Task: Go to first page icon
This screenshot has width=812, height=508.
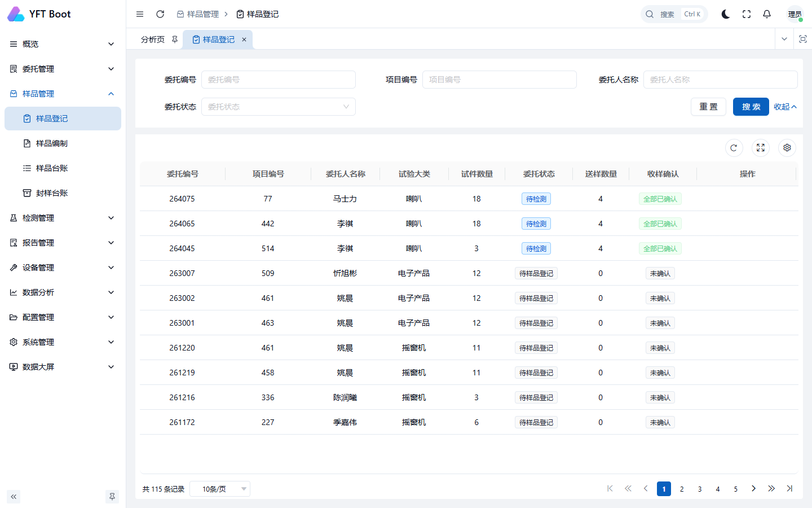Action: 610,489
